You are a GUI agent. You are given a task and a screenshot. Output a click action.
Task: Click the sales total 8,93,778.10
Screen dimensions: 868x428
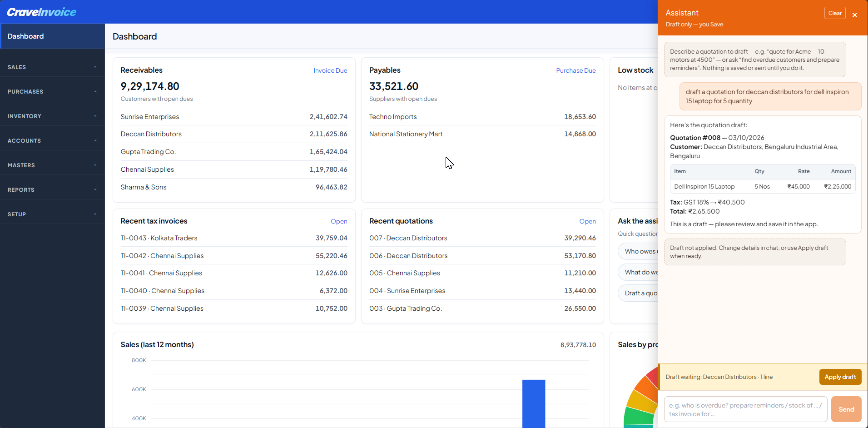[578, 345]
